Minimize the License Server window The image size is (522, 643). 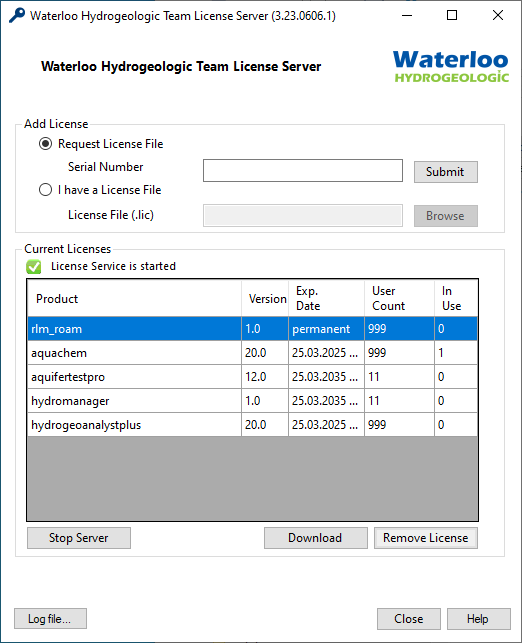click(407, 16)
